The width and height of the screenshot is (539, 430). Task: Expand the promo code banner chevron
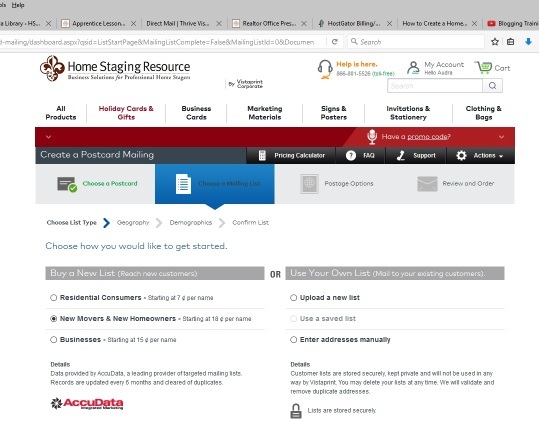(x=502, y=137)
